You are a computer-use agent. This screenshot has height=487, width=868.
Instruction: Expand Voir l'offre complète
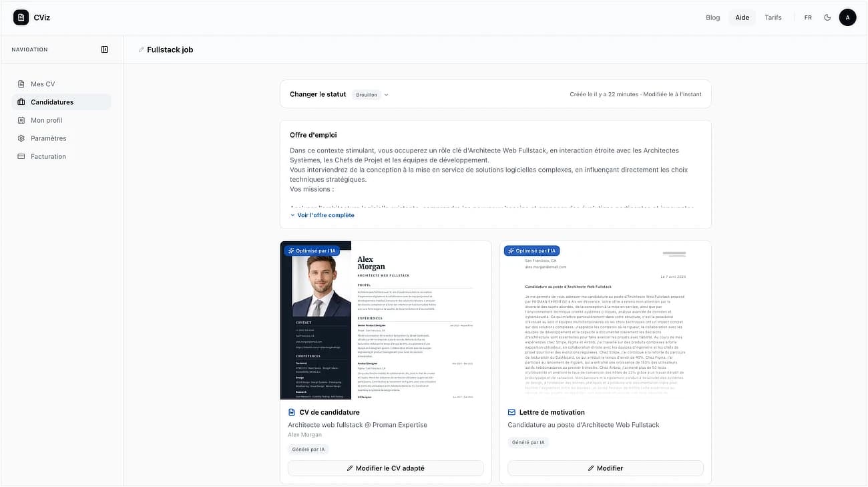coord(322,215)
